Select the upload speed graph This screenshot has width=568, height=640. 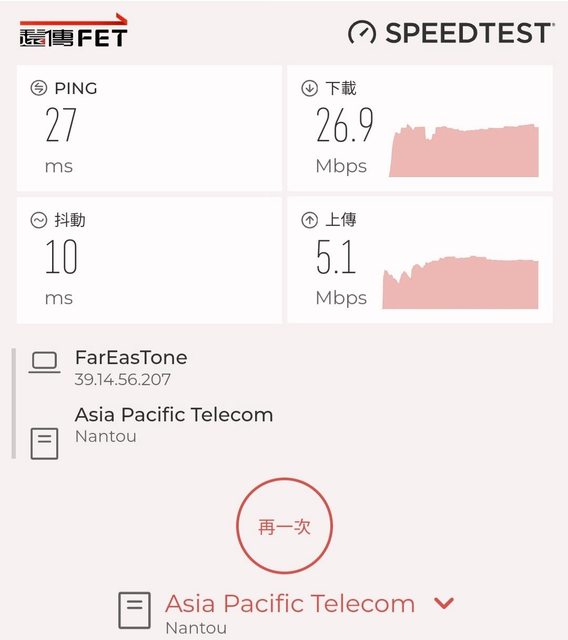[x=460, y=282]
